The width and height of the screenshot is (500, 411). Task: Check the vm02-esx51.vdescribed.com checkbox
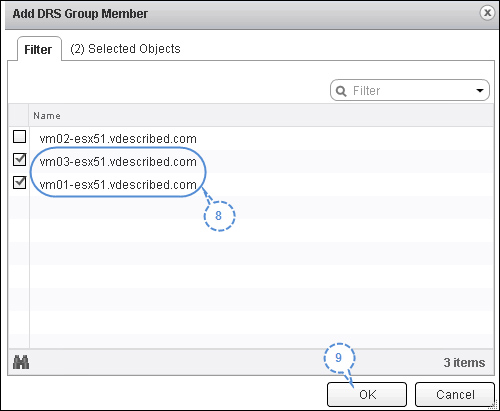(19, 137)
